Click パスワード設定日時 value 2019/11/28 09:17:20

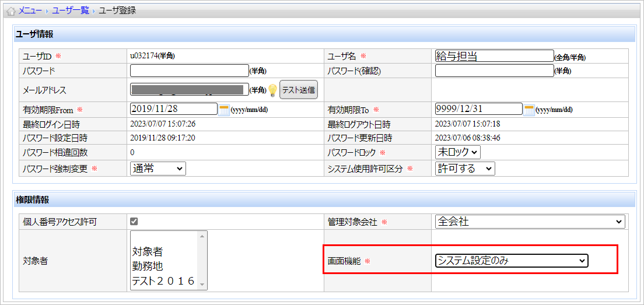pyautogui.click(x=163, y=138)
